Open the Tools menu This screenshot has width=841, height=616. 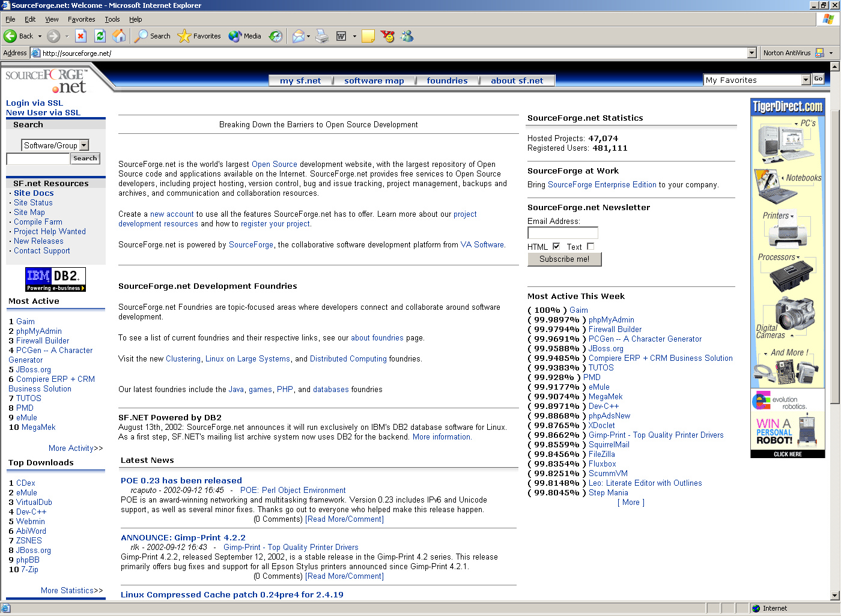112,19
